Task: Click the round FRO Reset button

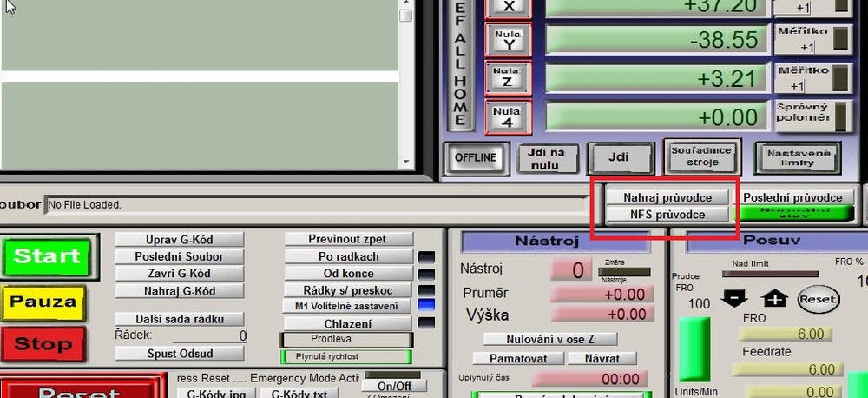Action: coord(818,299)
